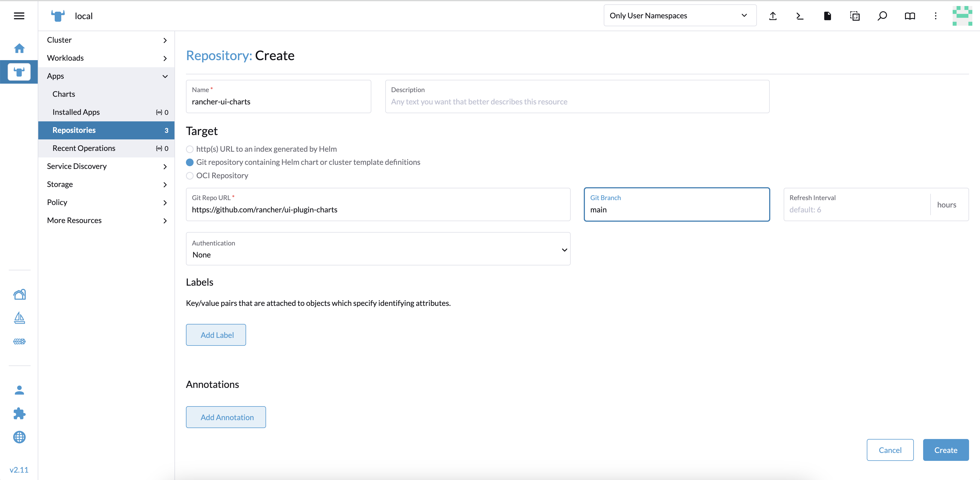Click the Copy KubeConfig to clipboard icon
980x480 pixels.
[x=854, y=16]
